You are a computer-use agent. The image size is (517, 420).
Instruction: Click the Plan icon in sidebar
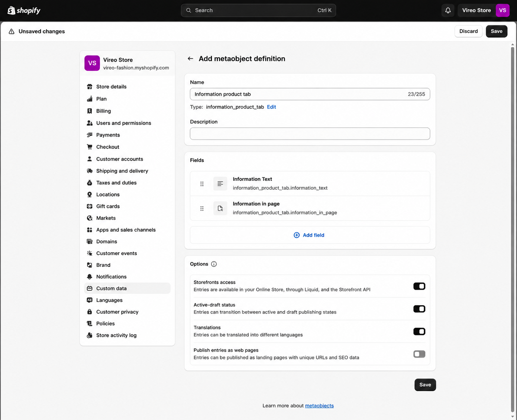(90, 99)
